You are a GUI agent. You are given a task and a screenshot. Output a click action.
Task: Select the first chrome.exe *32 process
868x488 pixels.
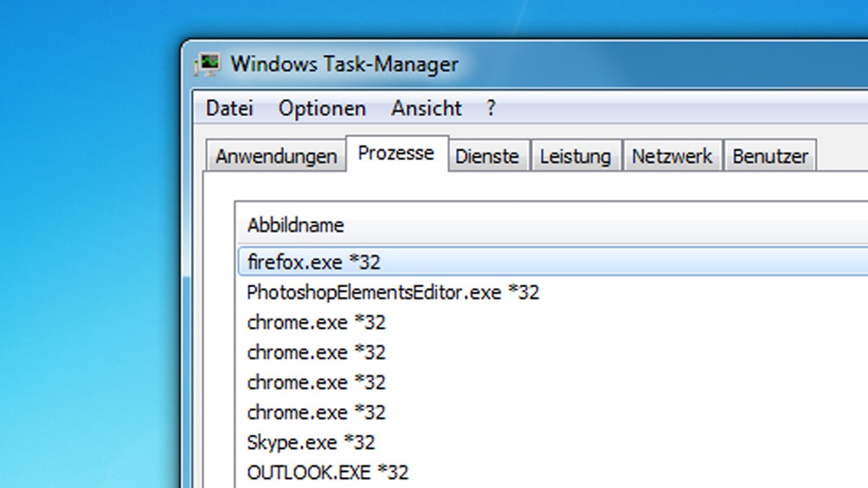[553, 322]
